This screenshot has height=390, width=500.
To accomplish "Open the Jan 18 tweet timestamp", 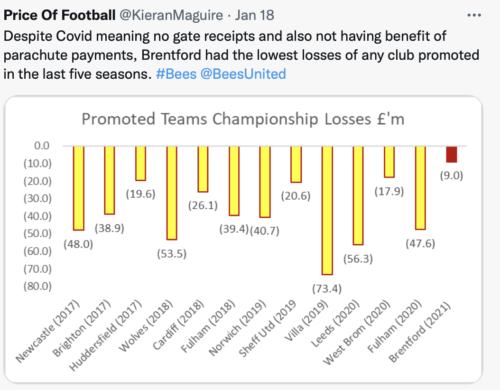I will [255, 15].
